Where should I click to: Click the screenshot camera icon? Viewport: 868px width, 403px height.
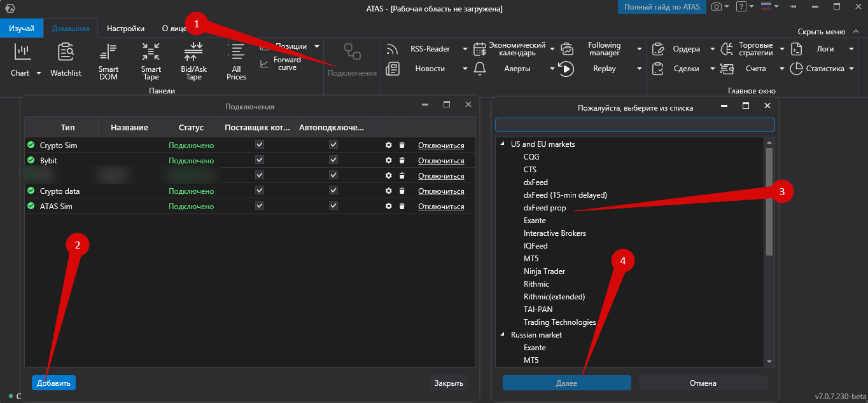click(x=717, y=7)
